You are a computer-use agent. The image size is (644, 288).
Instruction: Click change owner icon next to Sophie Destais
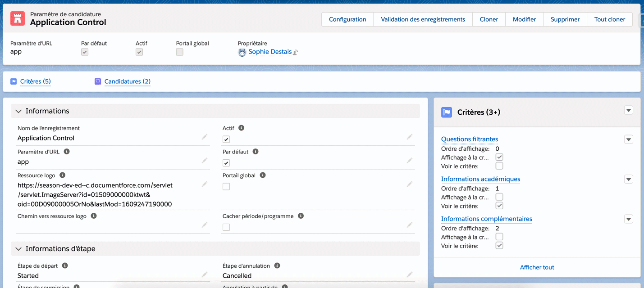(296, 52)
